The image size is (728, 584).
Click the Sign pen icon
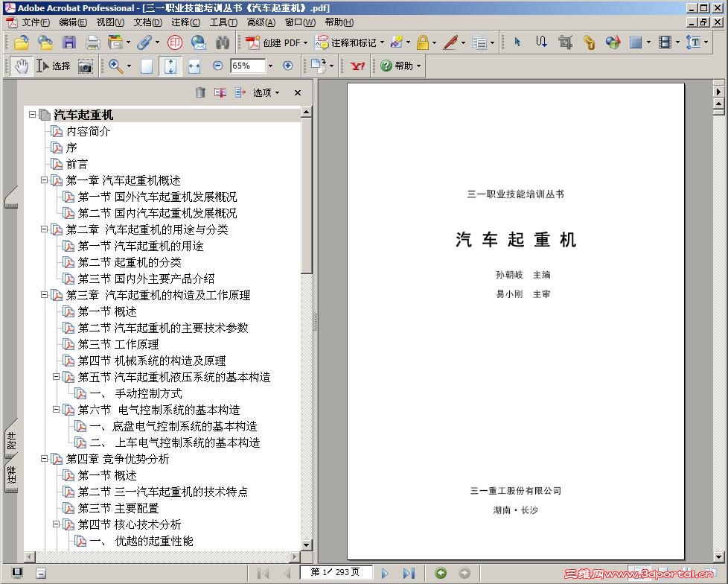(450, 42)
